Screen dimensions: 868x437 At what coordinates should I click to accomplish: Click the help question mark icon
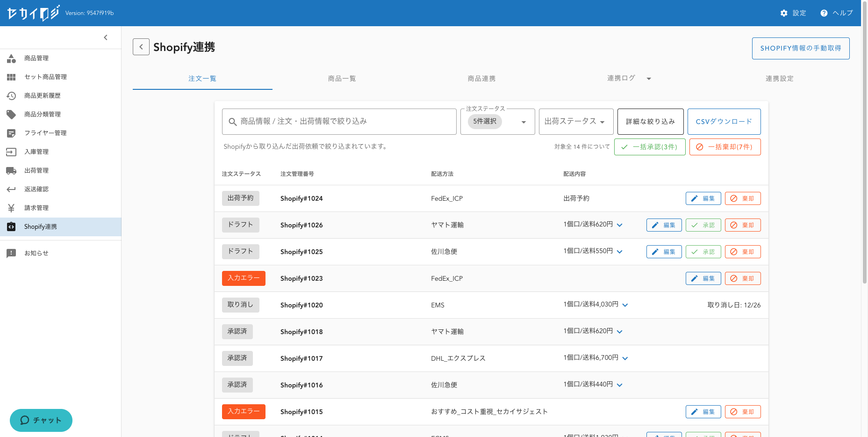(x=824, y=13)
